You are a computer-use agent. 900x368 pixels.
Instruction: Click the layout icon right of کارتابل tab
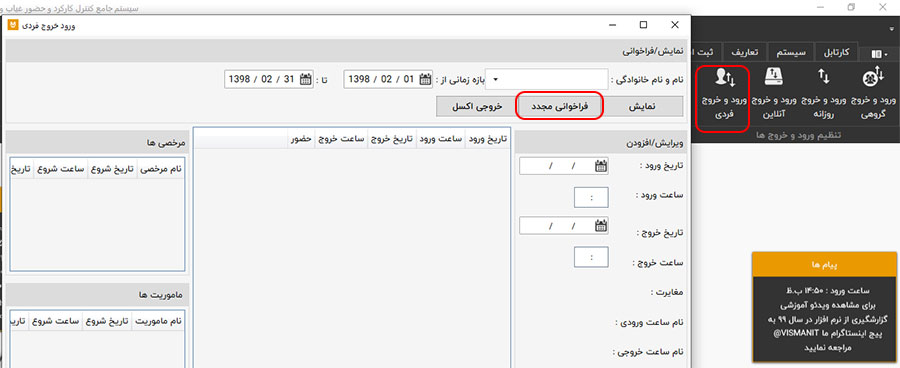pyautogui.click(x=879, y=53)
